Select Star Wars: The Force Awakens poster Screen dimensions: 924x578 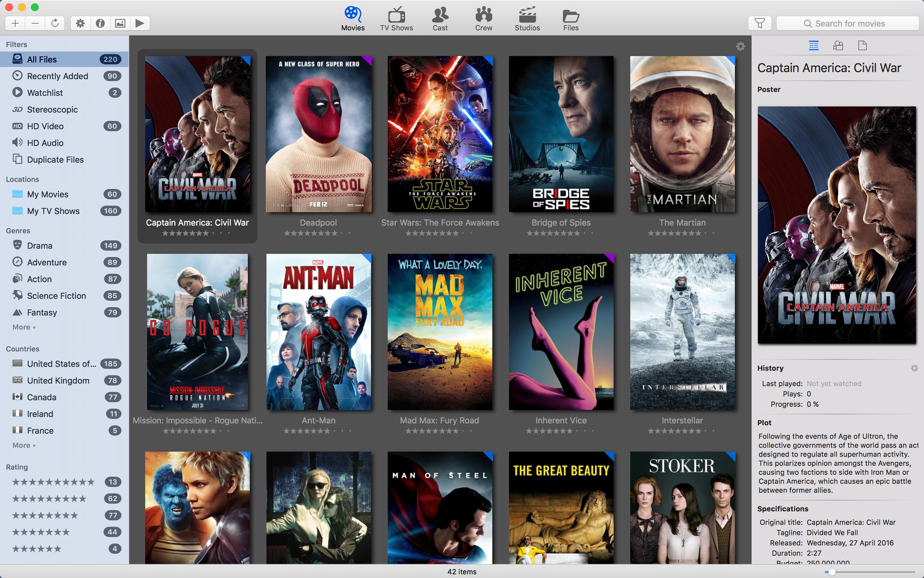pos(440,134)
